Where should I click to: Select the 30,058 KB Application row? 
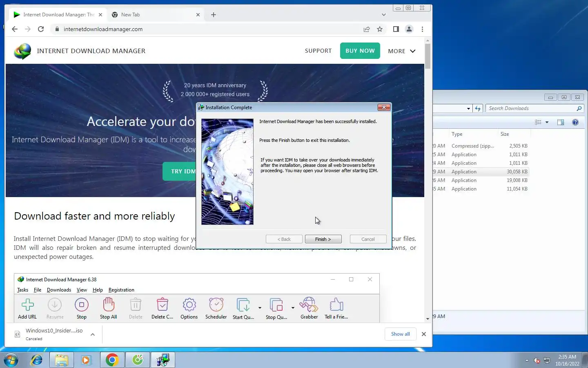click(481, 172)
